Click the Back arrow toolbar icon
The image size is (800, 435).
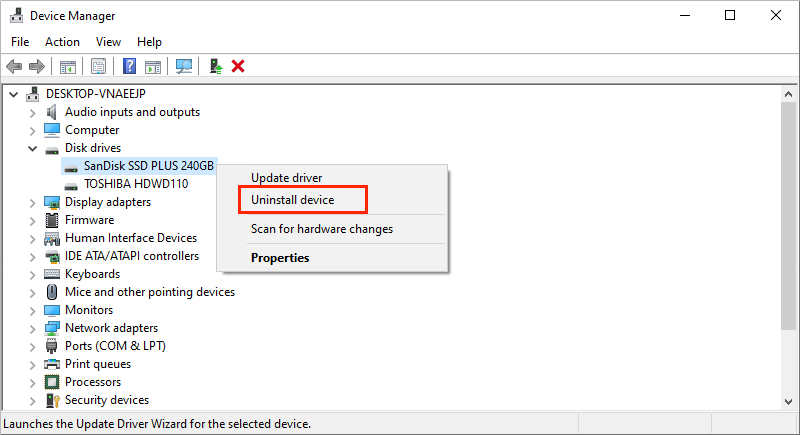coord(14,66)
